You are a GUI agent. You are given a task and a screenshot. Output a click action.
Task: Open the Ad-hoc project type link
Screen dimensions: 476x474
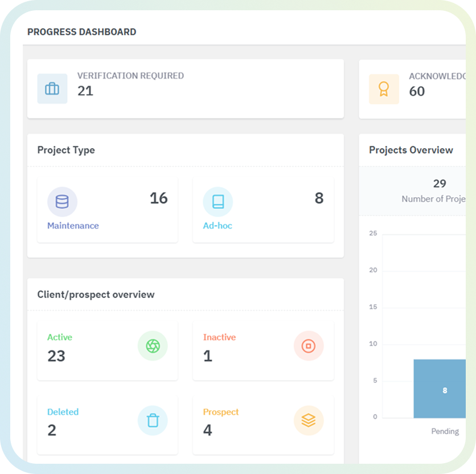coord(218,226)
